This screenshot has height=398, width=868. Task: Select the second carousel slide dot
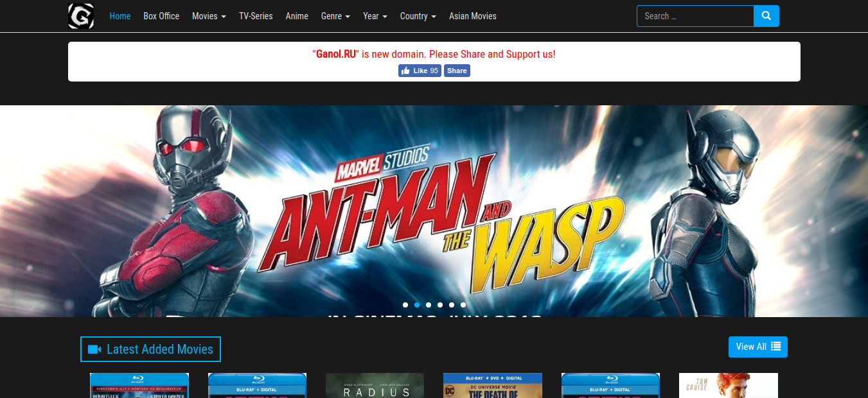[417, 305]
